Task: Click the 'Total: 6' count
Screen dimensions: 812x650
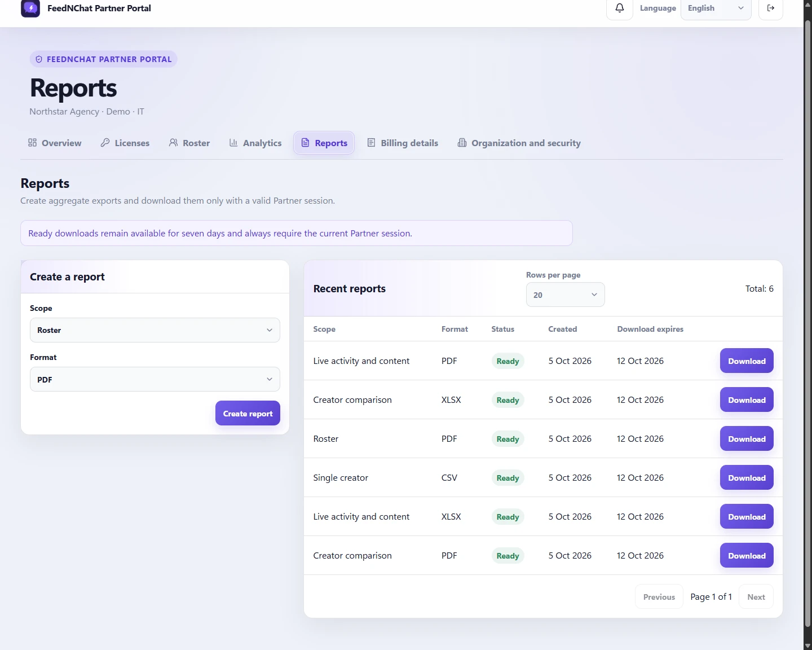Action: (760, 289)
